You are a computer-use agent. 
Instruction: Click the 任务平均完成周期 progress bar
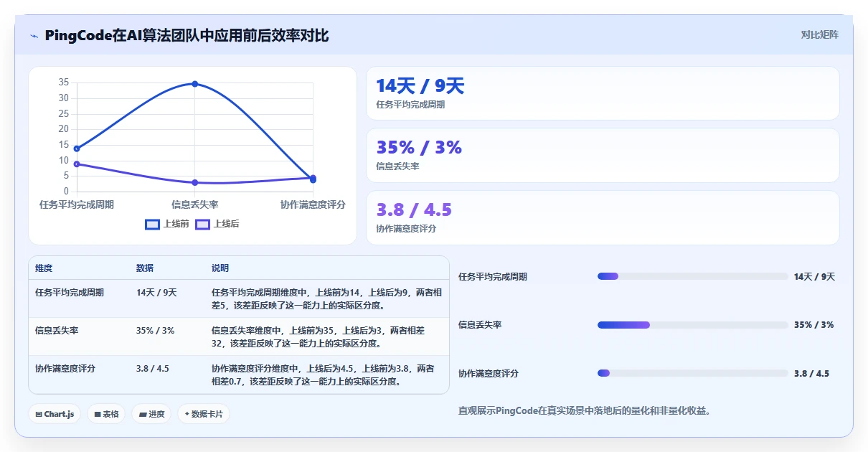point(693,276)
